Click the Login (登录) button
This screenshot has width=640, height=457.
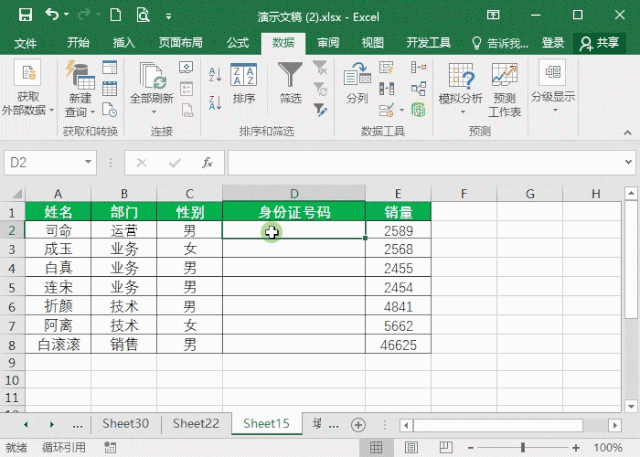coord(553,43)
